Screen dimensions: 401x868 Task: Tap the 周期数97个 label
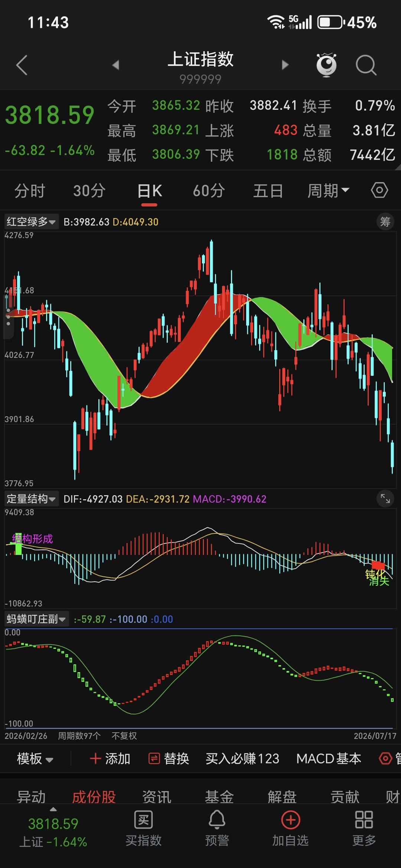pyautogui.click(x=79, y=736)
